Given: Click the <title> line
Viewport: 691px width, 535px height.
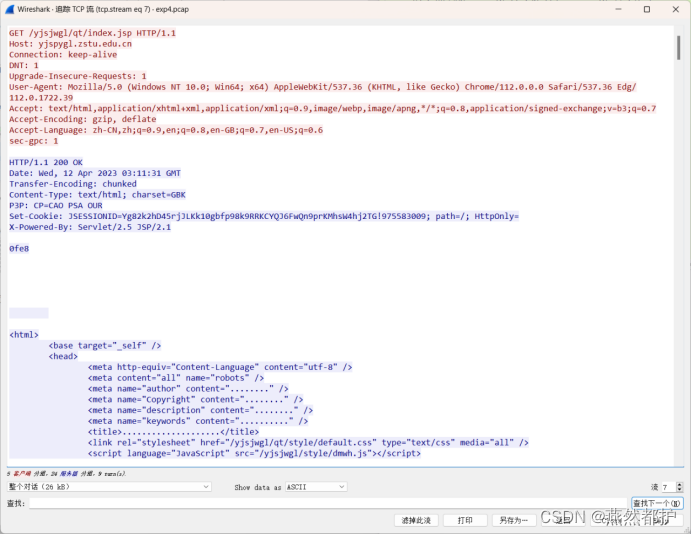Looking at the screenshot, I should coord(174,432).
